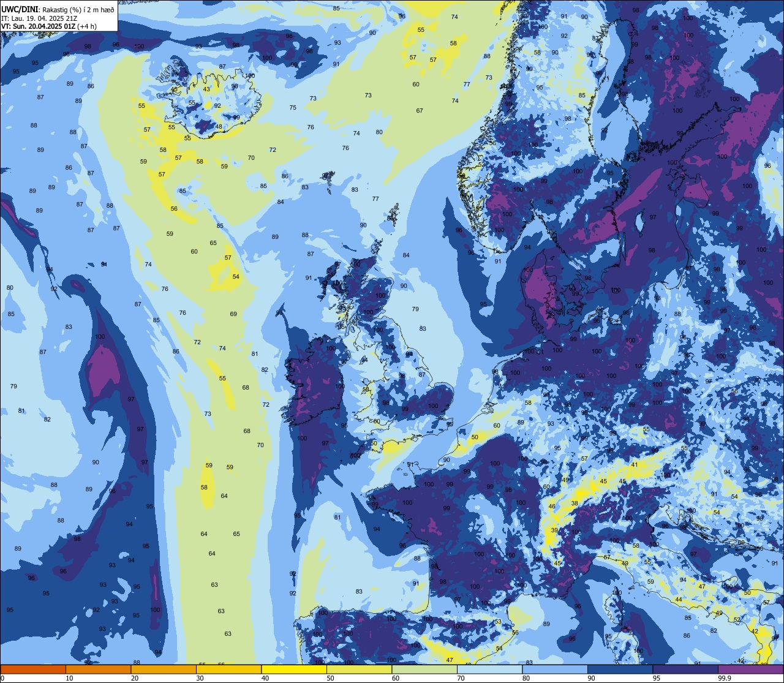This screenshot has width=784, height=683.
Task: Click the legend tick label "90"
Action: point(591,678)
